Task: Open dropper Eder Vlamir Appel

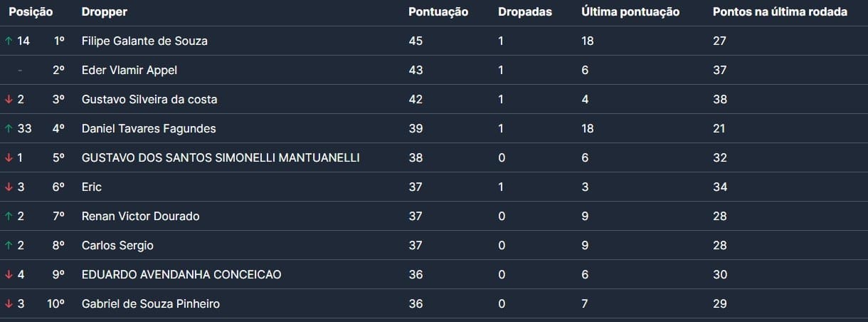Action: click(x=129, y=71)
